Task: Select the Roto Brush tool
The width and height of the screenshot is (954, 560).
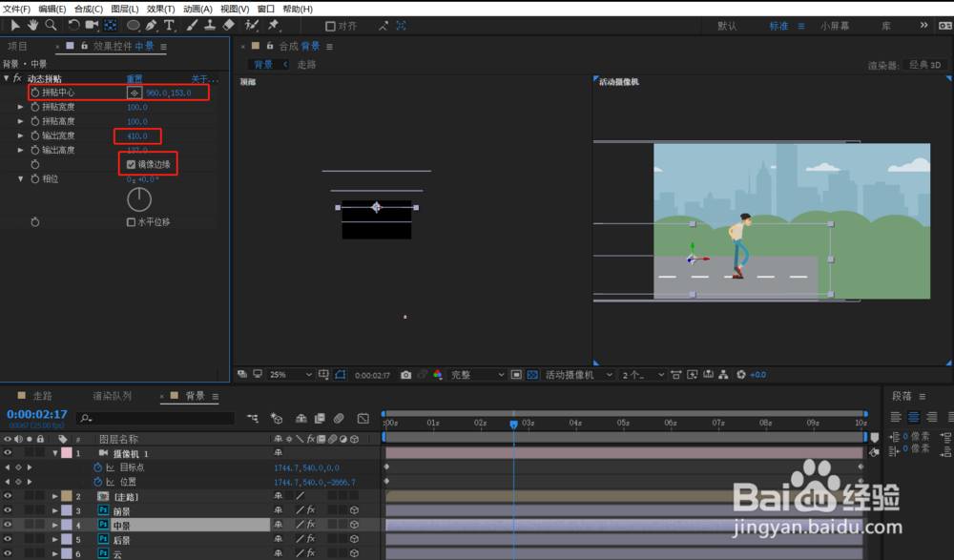Action: coord(251,25)
